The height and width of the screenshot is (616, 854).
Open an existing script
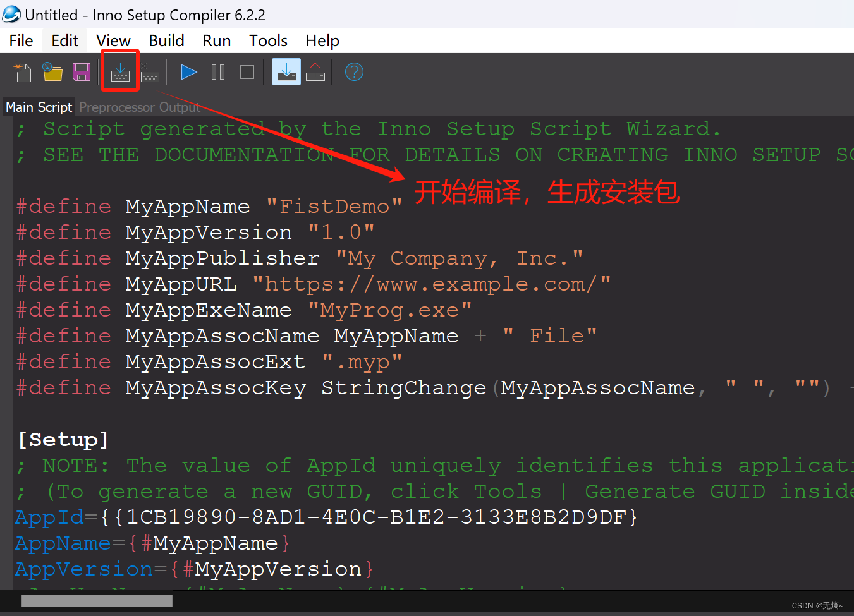(52, 71)
